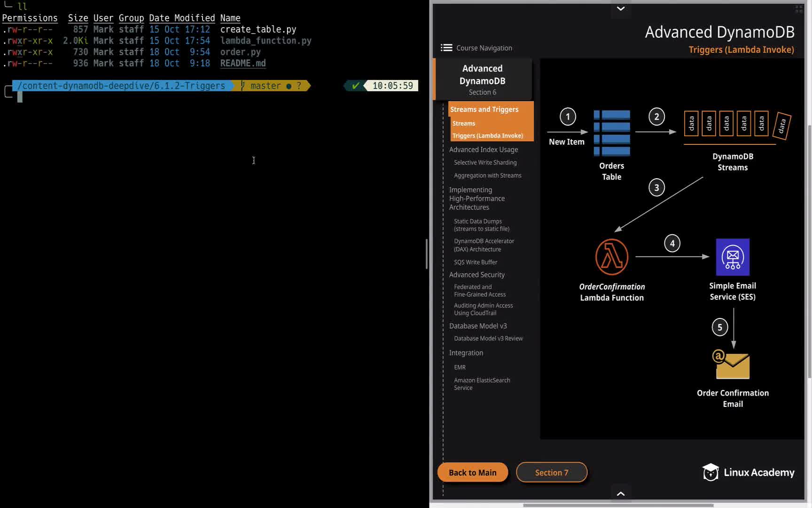Open the Course Navigation hamburger menu icon
This screenshot has width=812, height=508.
446,48
